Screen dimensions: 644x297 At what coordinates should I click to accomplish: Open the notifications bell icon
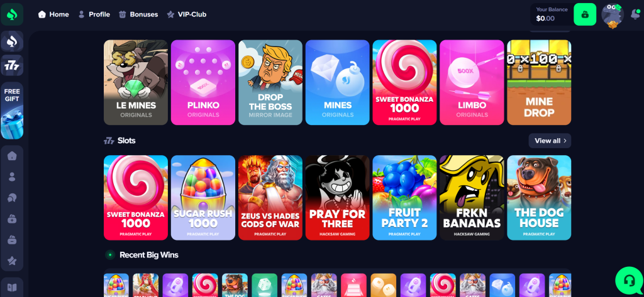tap(635, 14)
